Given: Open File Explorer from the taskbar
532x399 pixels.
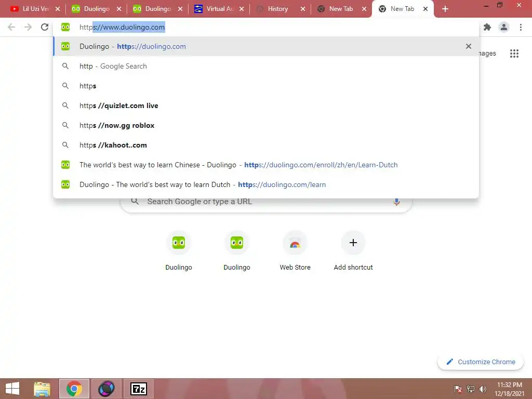Looking at the screenshot, I should [42, 389].
